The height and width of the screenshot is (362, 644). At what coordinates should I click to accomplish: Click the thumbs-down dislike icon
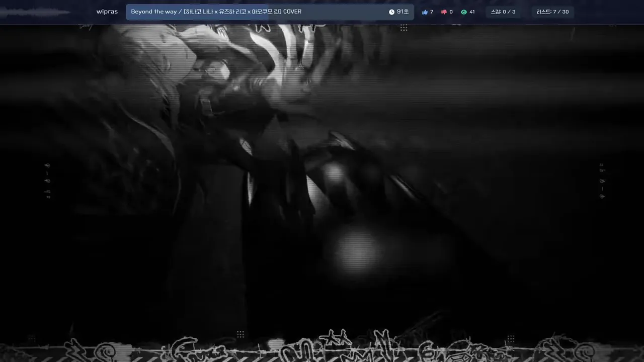(444, 12)
